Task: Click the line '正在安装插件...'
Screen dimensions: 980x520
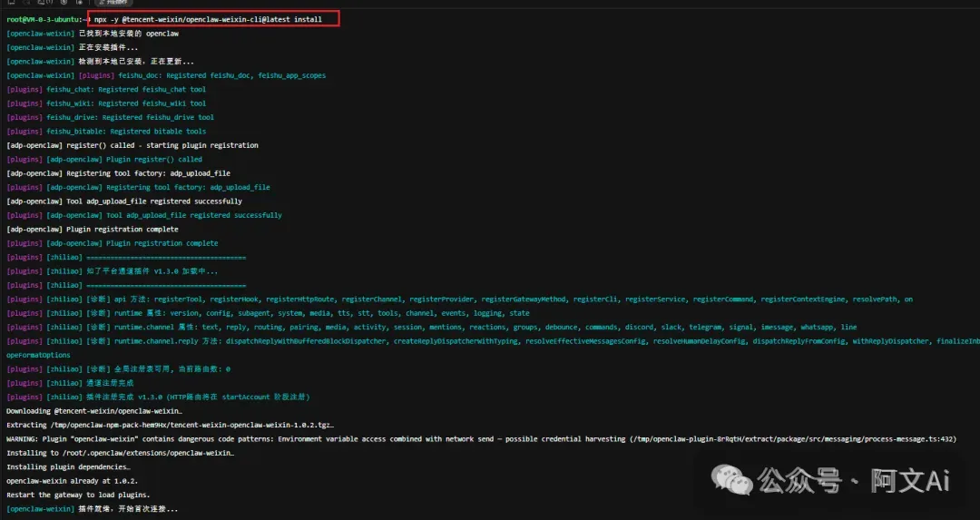Action: [x=73, y=47]
